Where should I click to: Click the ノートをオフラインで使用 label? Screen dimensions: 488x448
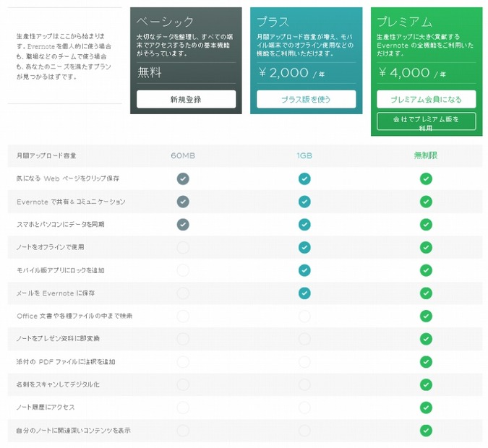click(51, 247)
